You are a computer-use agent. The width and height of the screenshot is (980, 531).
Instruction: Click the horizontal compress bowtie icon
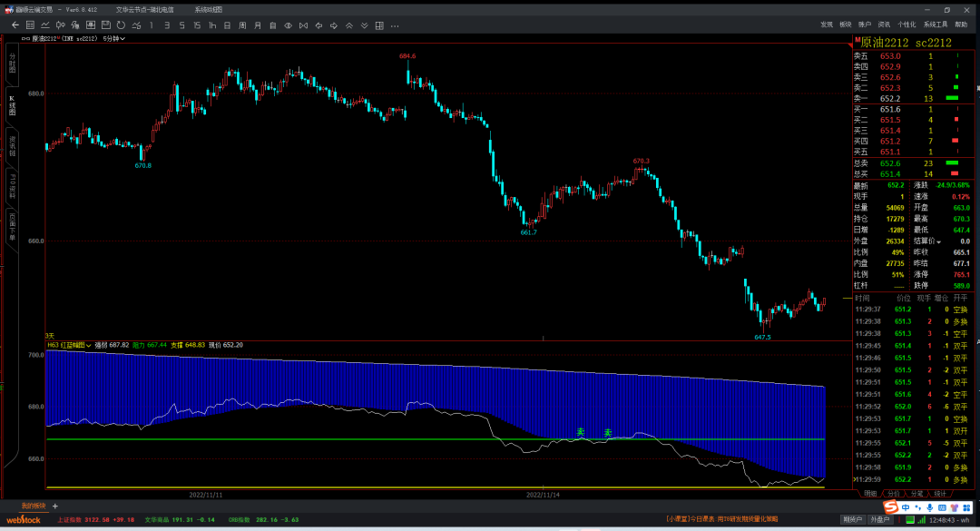[x=303, y=25]
